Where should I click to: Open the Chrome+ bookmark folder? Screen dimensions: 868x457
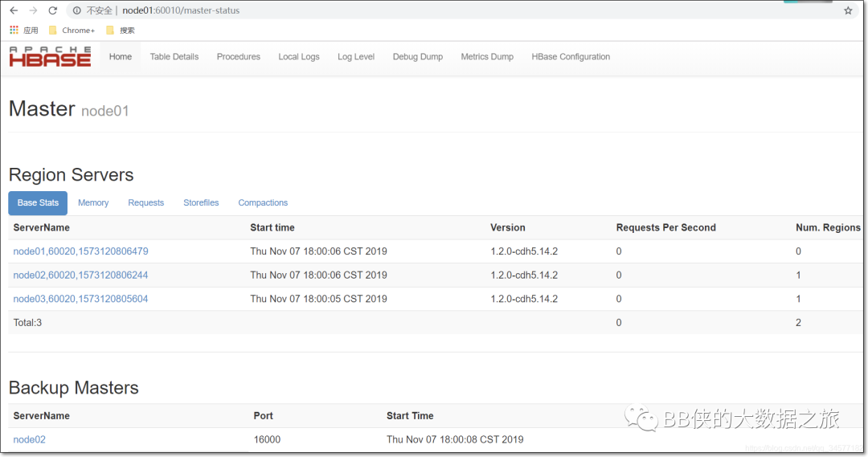(72, 31)
